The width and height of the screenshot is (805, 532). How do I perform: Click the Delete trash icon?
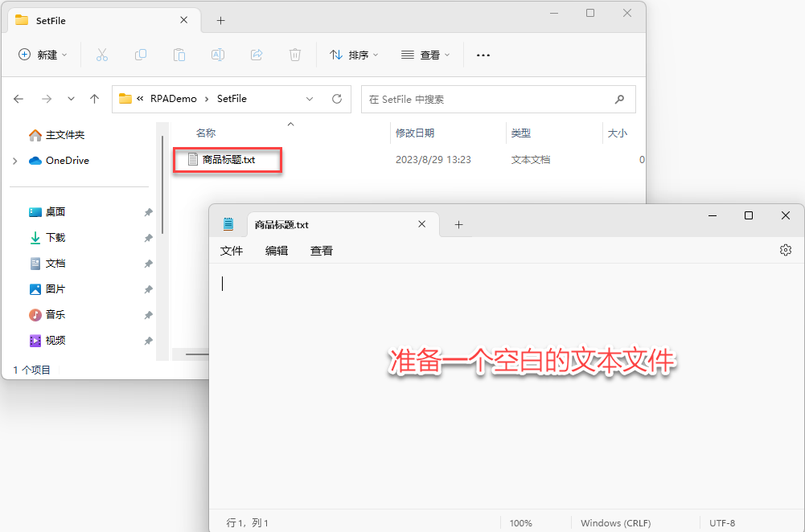(x=295, y=55)
